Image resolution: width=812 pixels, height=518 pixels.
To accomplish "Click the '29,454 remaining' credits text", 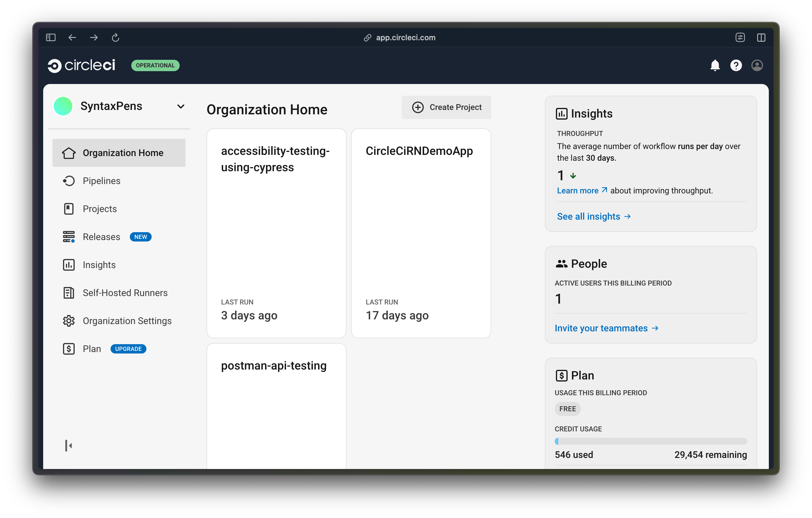I will 710,455.
